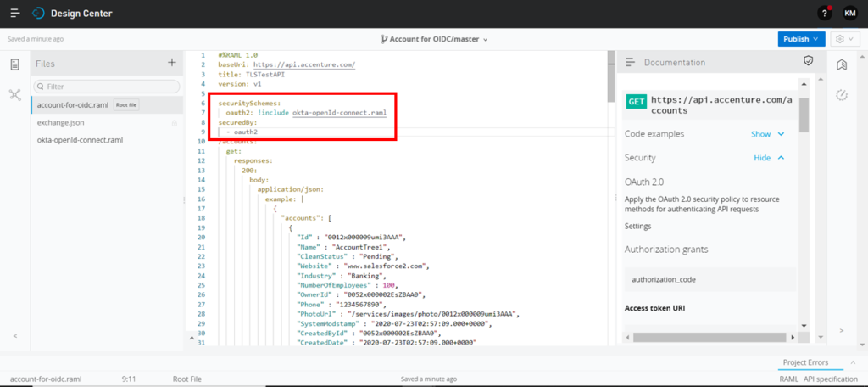
Task: Open the mocking service icon on right rail
Action: pyautogui.click(x=842, y=94)
